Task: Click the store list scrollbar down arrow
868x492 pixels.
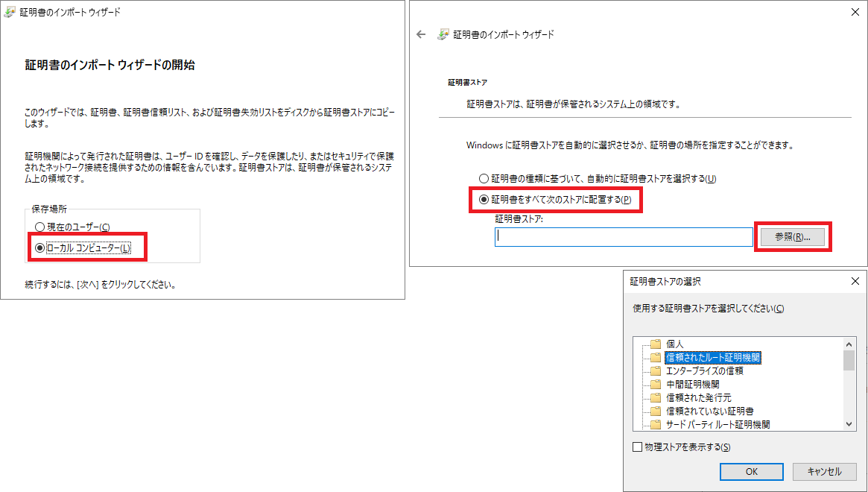Action: pyautogui.click(x=849, y=423)
